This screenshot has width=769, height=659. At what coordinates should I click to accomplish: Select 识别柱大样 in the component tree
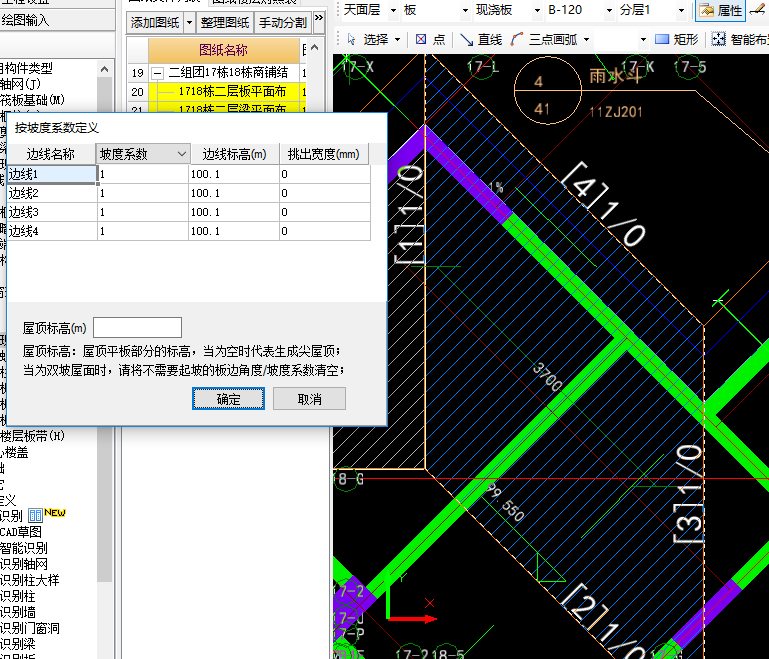click(29, 580)
